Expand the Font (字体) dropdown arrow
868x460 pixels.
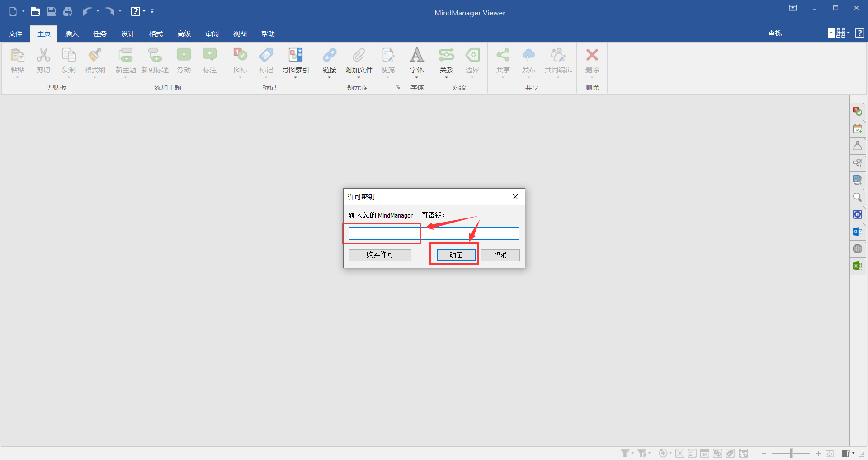pyautogui.click(x=417, y=78)
